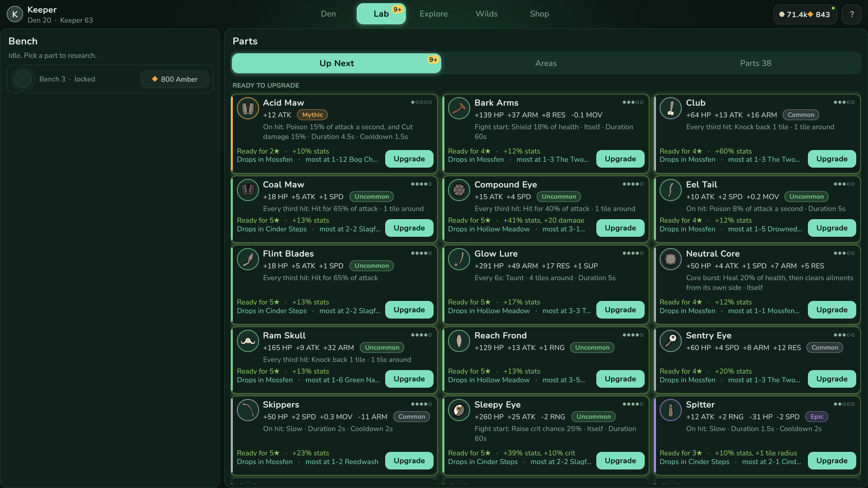Viewport: 868px width, 488px height.
Task: Click the Flint Blades part icon
Action: [x=248, y=259]
